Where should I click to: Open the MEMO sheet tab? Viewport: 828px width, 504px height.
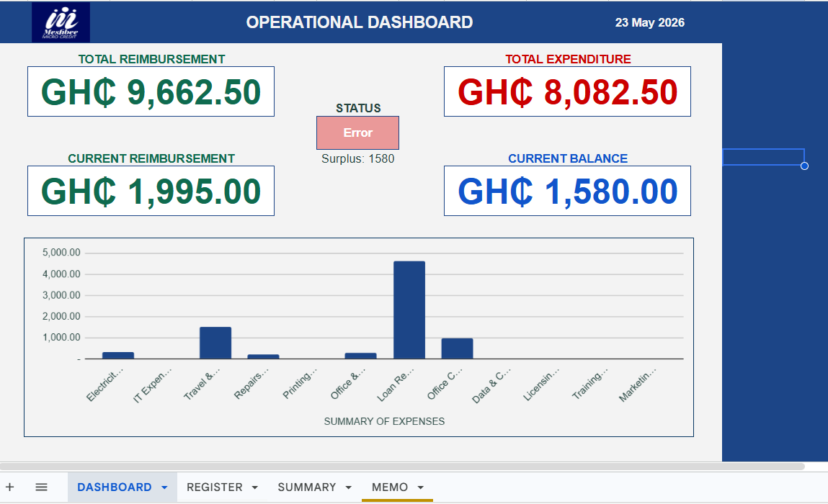(x=390, y=487)
